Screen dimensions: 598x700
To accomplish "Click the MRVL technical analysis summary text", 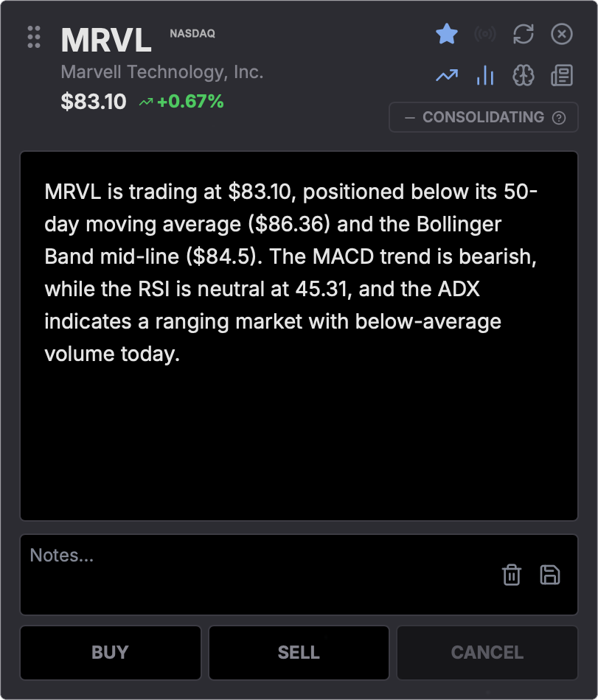I will (x=291, y=273).
